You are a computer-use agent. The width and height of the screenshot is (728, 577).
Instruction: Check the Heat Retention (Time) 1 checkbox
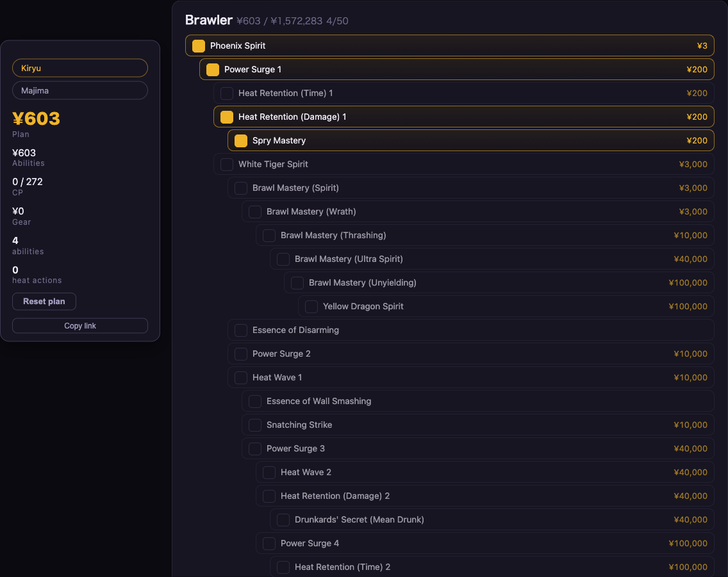click(227, 93)
